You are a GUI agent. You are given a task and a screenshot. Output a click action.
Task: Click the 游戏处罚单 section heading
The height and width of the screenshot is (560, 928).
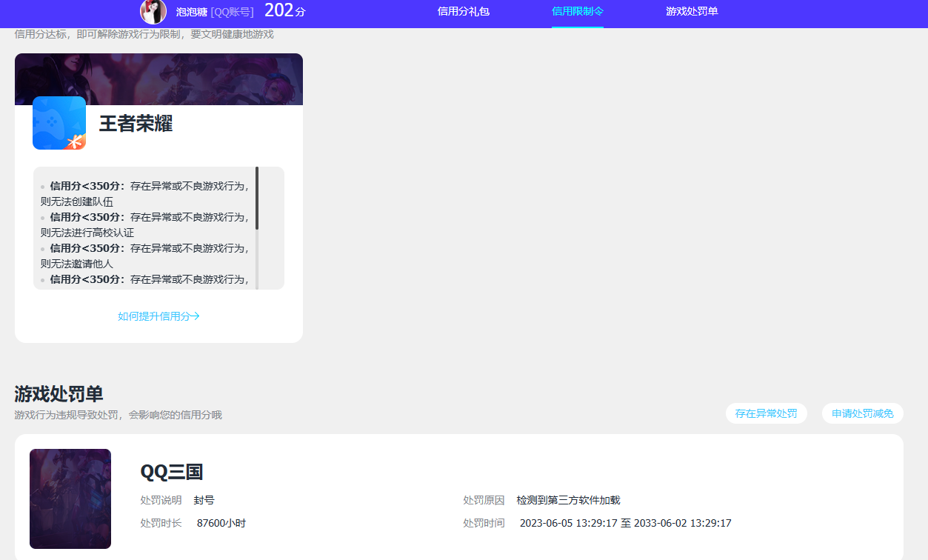tap(59, 394)
